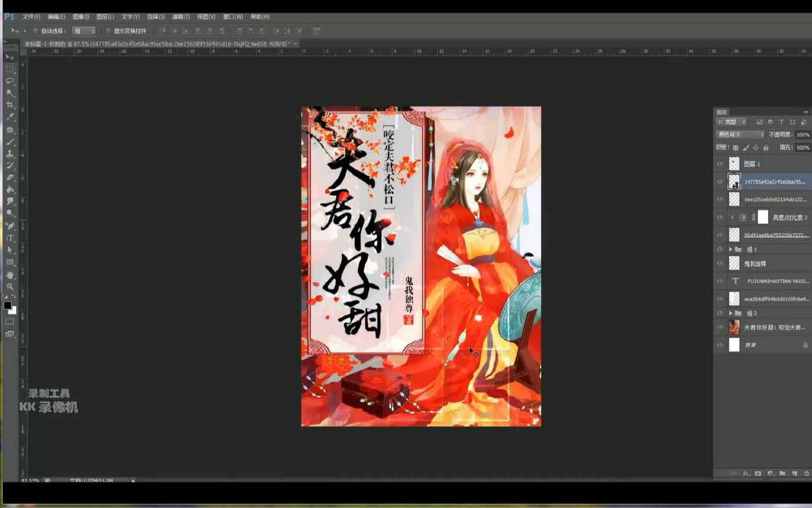The width and height of the screenshot is (812, 508).
Task: Select the Rectangular Marquee tool
Action: [10, 69]
